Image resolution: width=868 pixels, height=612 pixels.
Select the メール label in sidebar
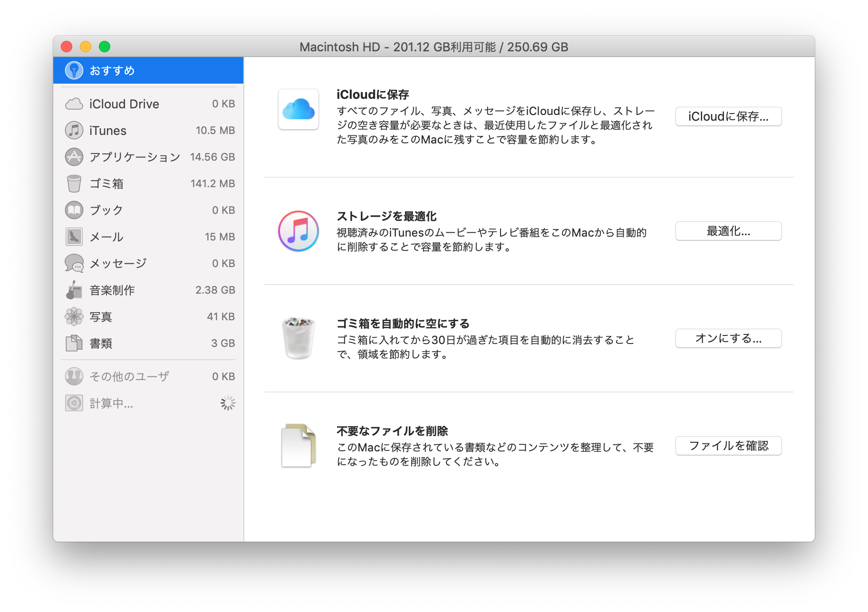pyautogui.click(x=106, y=237)
